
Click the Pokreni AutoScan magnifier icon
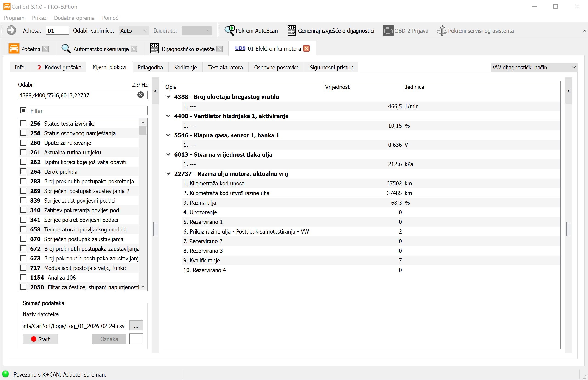click(x=229, y=31)
